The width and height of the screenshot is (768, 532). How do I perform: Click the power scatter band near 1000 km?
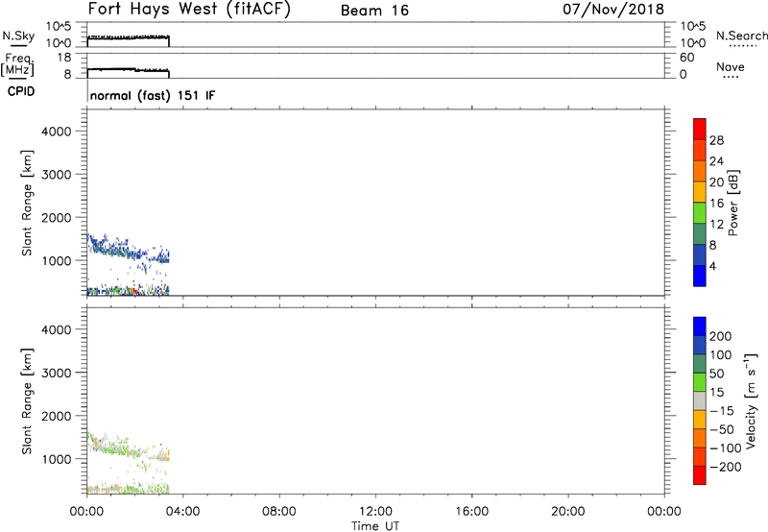129,252
